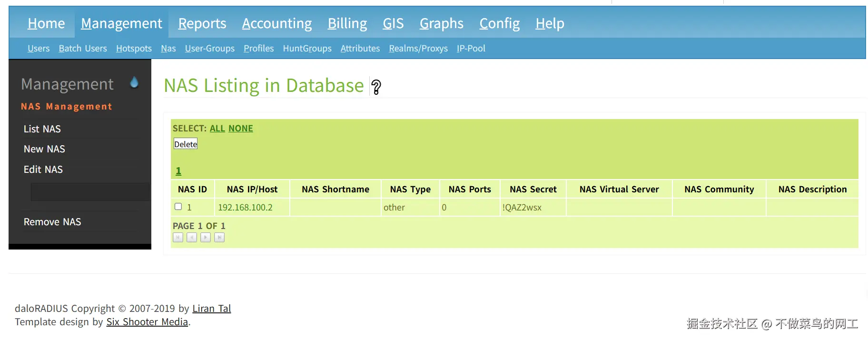868x340 pixels.
Task: Focus the Edit NAS text field
Action: (90, 192)
